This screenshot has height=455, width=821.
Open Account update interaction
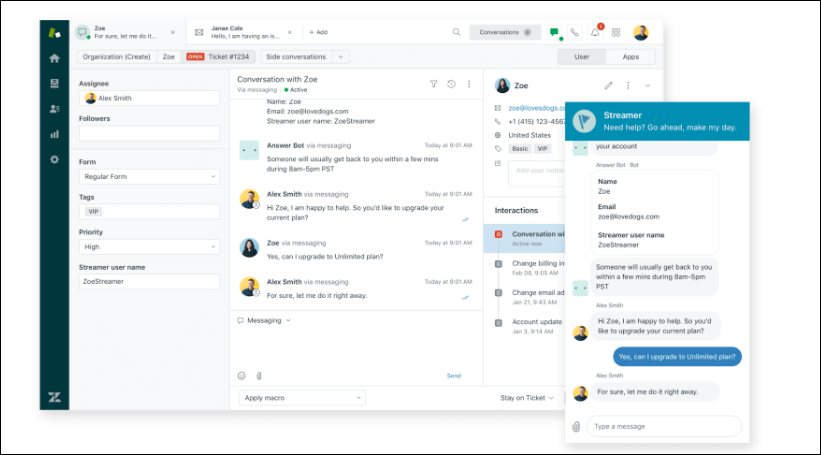click(x=525, y=326)
